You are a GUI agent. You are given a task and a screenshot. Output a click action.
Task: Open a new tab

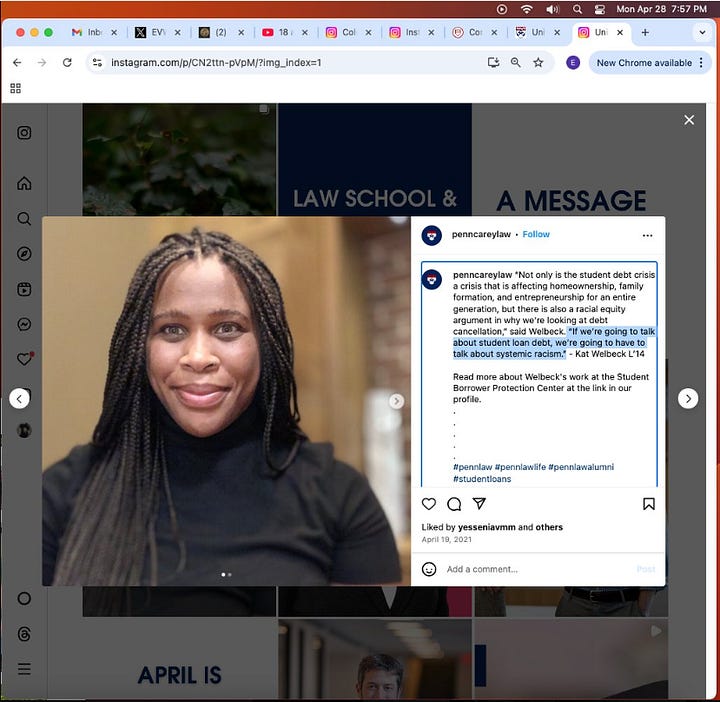point(645,33)
